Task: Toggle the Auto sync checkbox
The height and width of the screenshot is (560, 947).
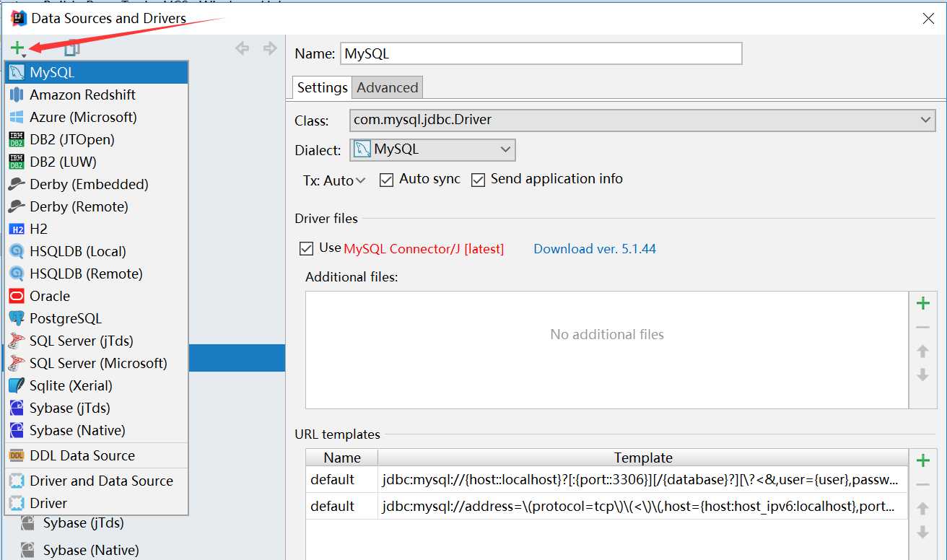Action: (x=386, y=179)
